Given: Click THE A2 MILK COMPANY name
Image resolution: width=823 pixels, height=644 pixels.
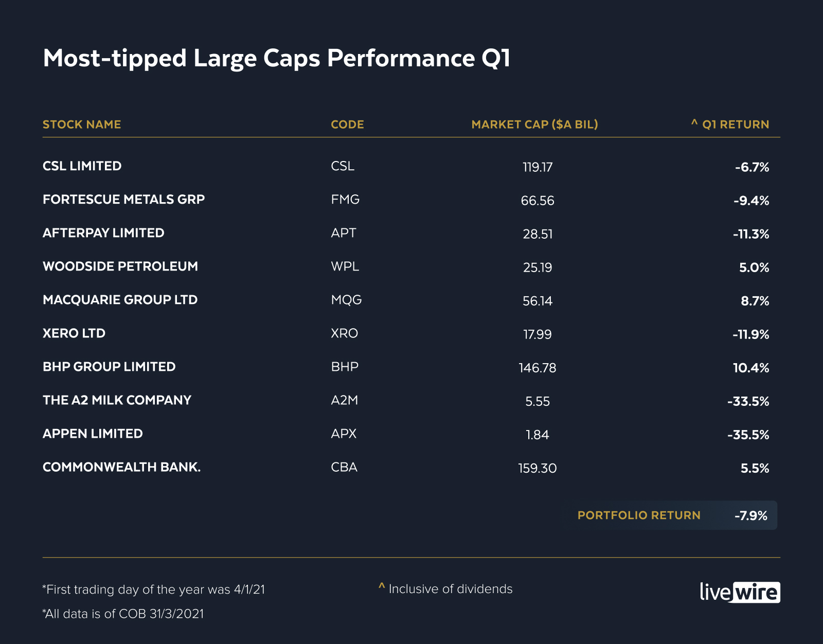Looking at the screenshot, I should click(x=117, y=400).
